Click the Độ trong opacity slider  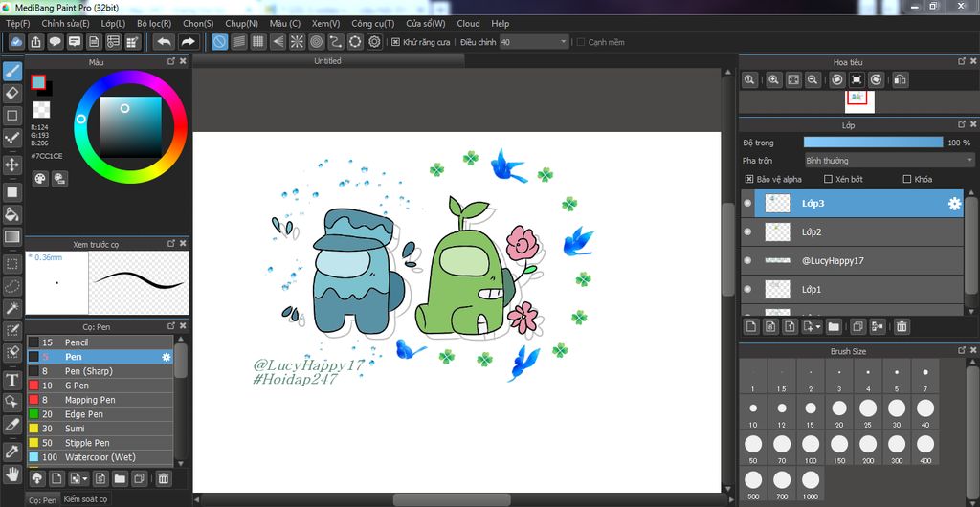click(873, 143)
